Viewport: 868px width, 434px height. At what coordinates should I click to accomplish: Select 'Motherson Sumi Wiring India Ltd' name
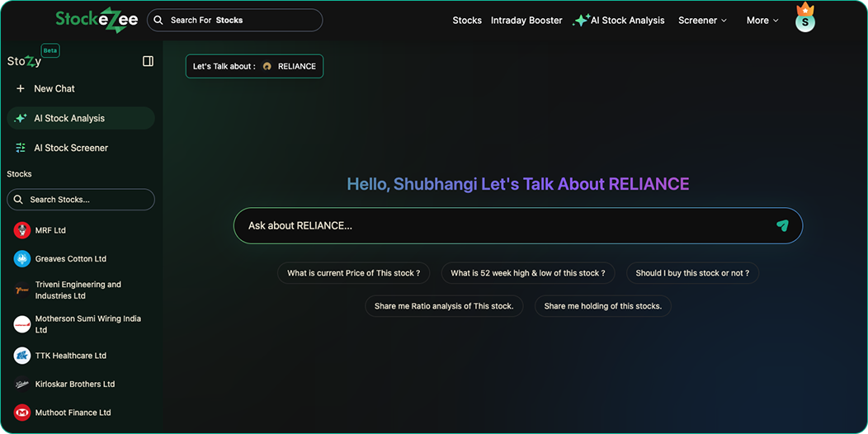(x=88, y=324)
